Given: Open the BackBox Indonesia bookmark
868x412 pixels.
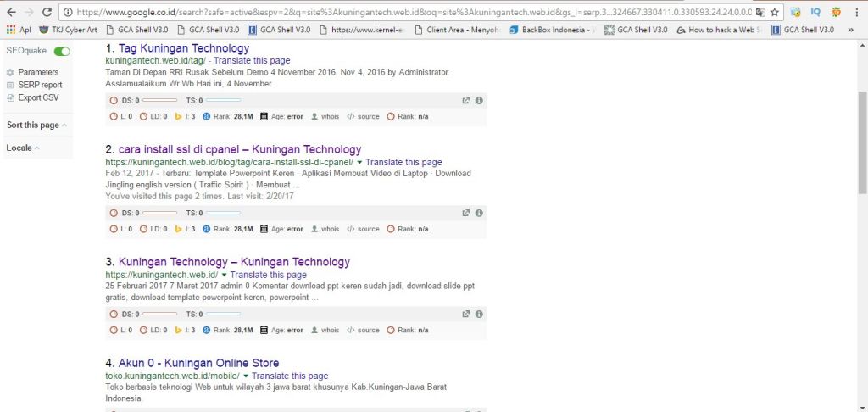Looking at the screenshot, I should (x=552, y=30).
